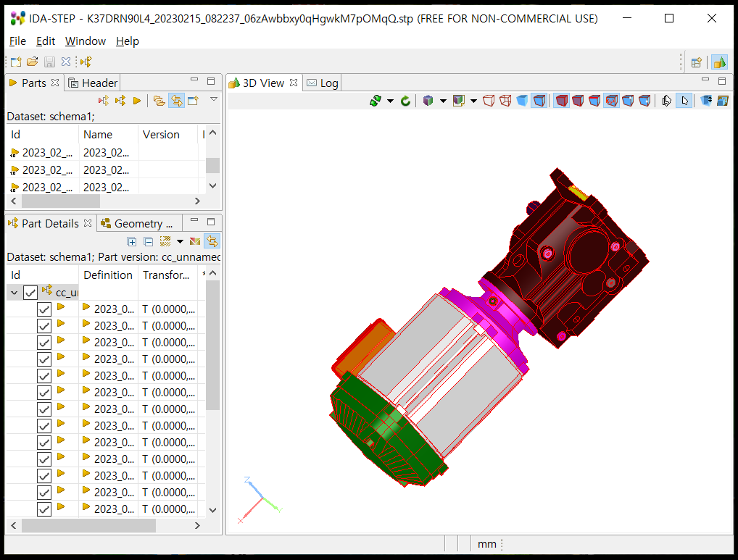The image size is (738, 560).
Task: Maximize the 3D View panel
Action: tap(722, 80)
